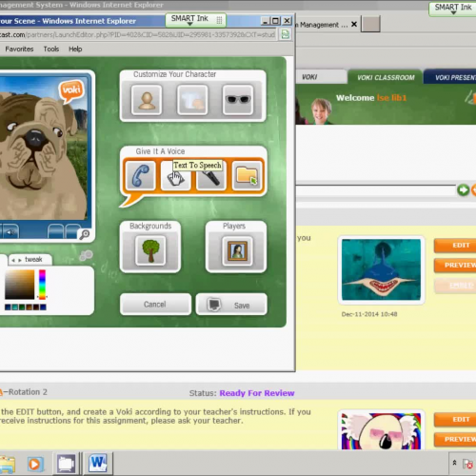Close the Management browser tab
Screen dimensions: 476x476
coord(354,24)
